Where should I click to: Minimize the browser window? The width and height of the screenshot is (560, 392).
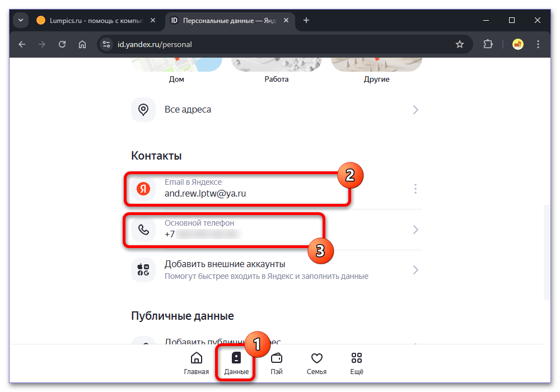[x=486, y=20]
